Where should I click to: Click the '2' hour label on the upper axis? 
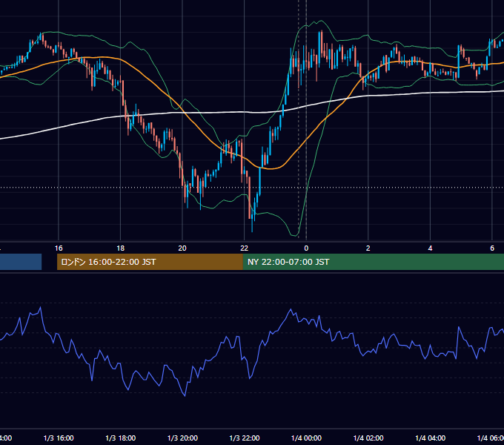pos(368,248)
